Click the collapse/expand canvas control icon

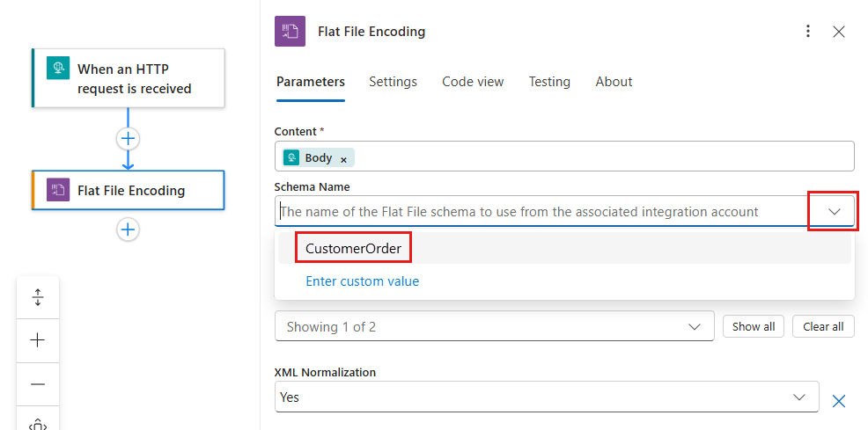click(x=38, y=297)
